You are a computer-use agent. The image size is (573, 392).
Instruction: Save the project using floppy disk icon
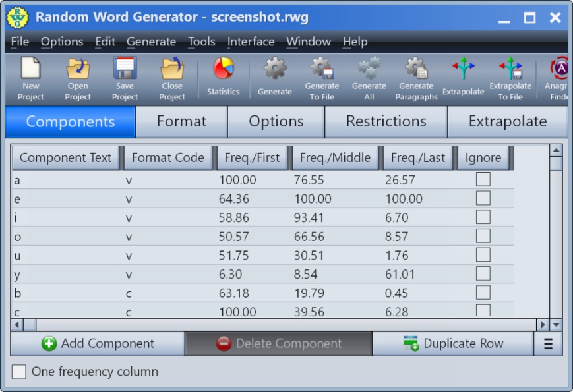(125, 69)
